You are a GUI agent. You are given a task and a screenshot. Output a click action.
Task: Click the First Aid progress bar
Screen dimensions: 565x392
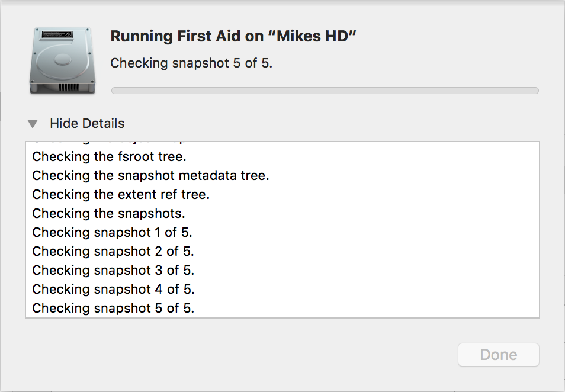[x=325, y=90]
